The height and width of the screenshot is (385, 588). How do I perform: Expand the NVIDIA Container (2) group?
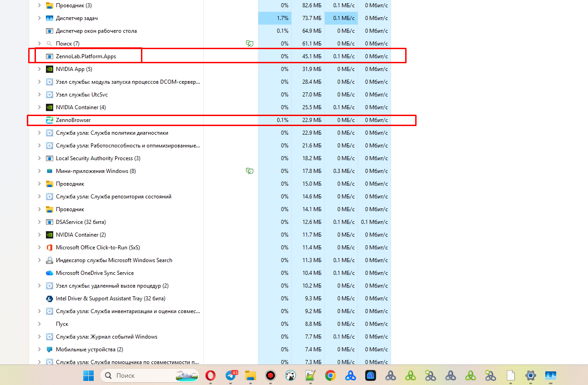[39, 235]
